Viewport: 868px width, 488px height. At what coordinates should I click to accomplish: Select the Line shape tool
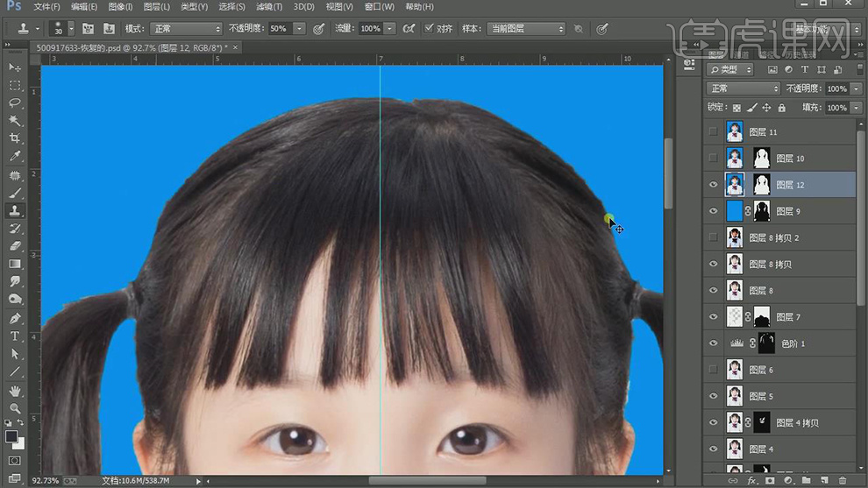(x=15, y=371)
